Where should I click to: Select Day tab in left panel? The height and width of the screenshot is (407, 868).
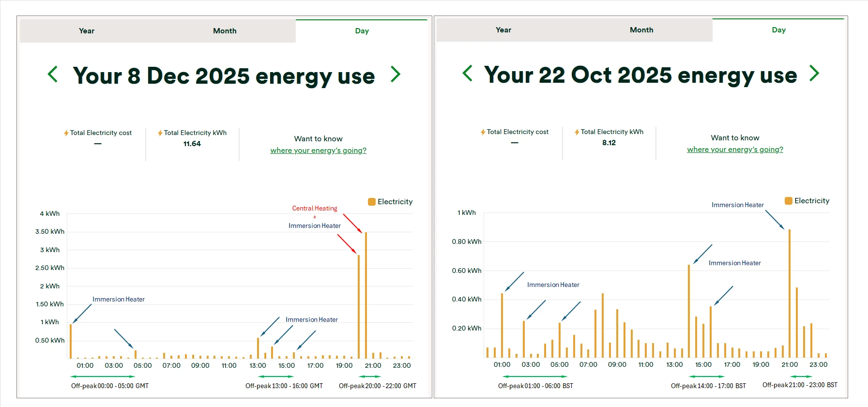click(x=362, y=31)
